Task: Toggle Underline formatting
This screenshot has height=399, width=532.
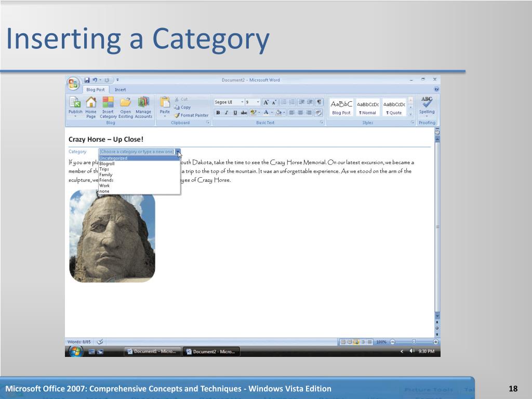Action: 235,113
